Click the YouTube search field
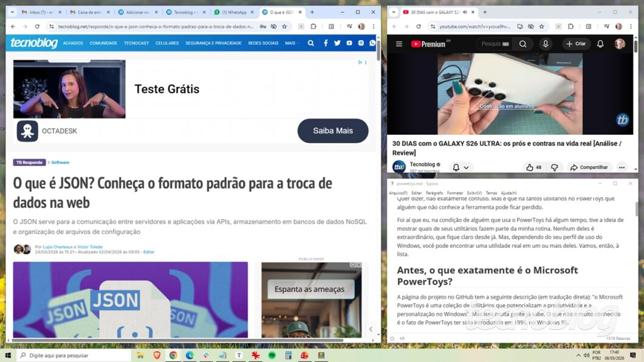 click(495, 44)
